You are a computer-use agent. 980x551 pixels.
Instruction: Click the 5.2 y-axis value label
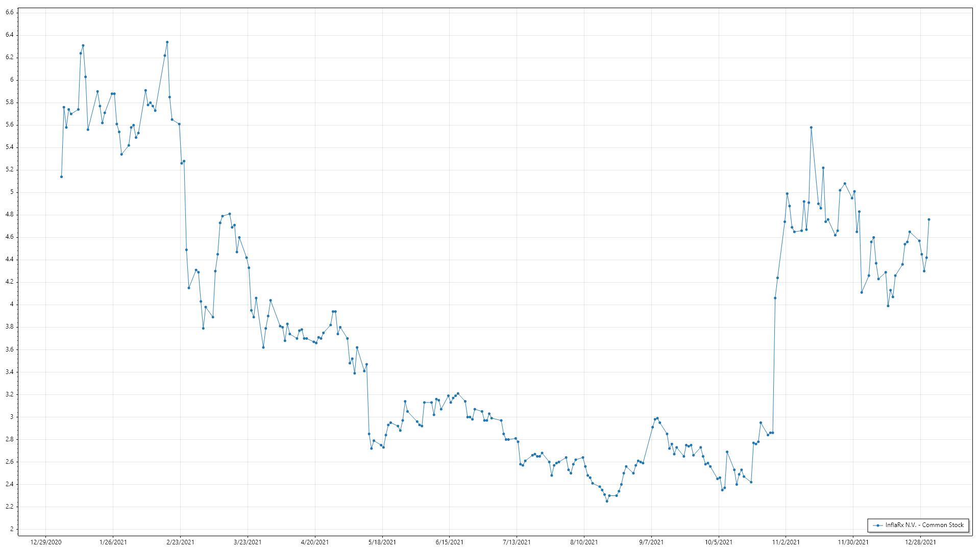point(10,169)
